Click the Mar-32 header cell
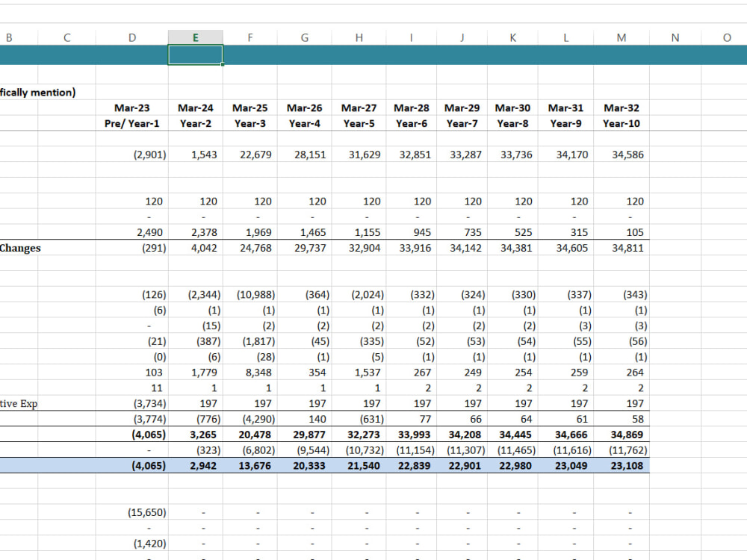The image size is (747, 560). point(622,108)
